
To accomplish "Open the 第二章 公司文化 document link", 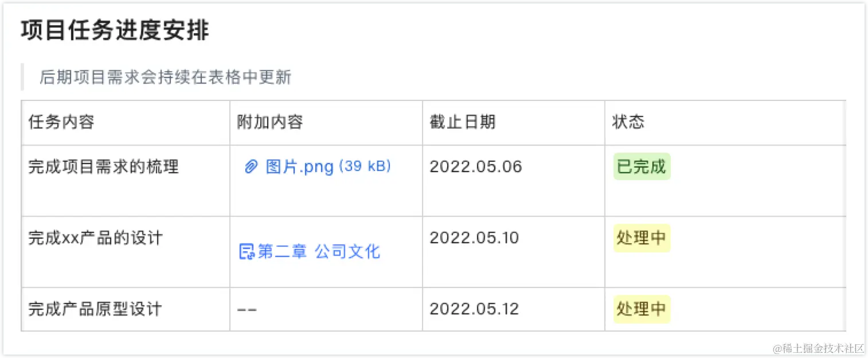I will pos(319,251).
